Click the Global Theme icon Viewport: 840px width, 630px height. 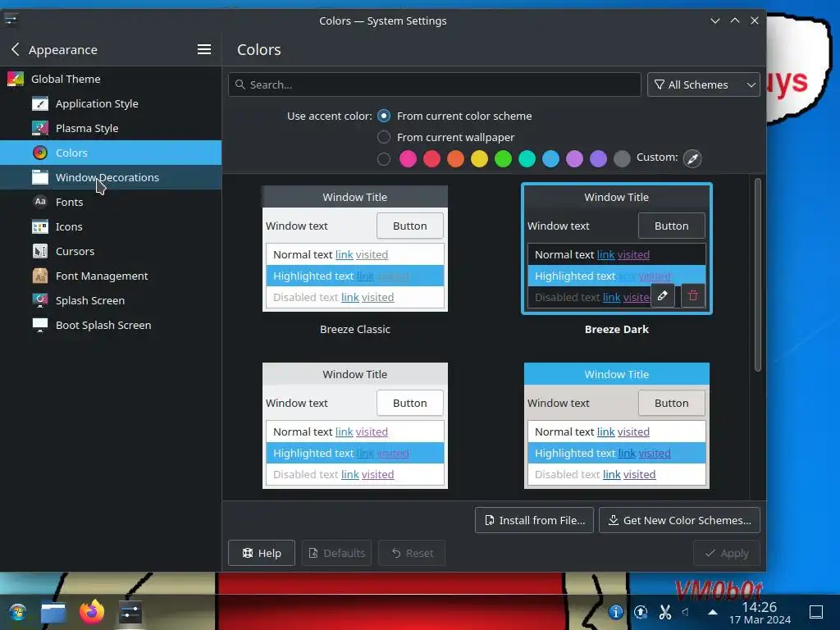click(x=16, y=79)
